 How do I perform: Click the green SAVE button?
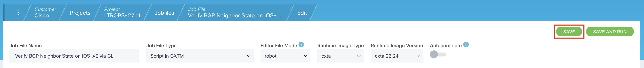coord(569,32)
